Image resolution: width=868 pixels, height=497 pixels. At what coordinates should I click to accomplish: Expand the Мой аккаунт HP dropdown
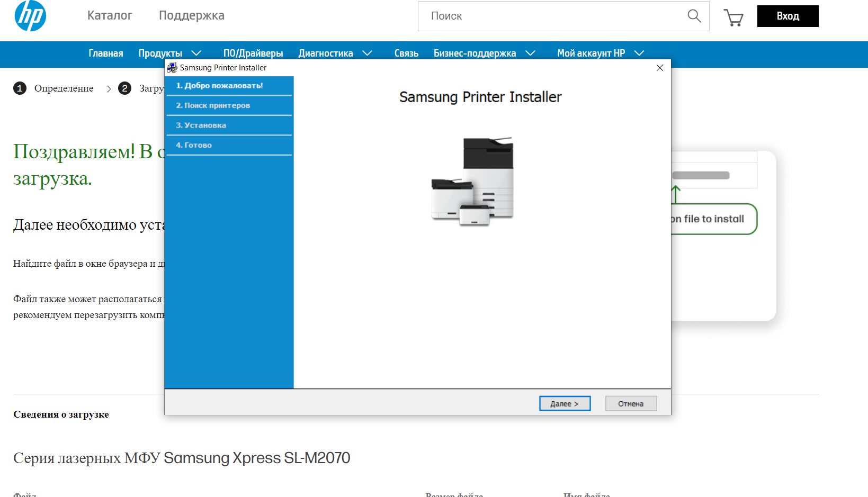coord(639,53)
